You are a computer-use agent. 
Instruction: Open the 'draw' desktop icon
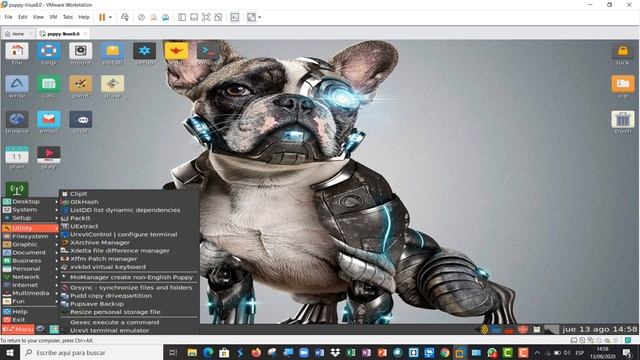(112, 84)
